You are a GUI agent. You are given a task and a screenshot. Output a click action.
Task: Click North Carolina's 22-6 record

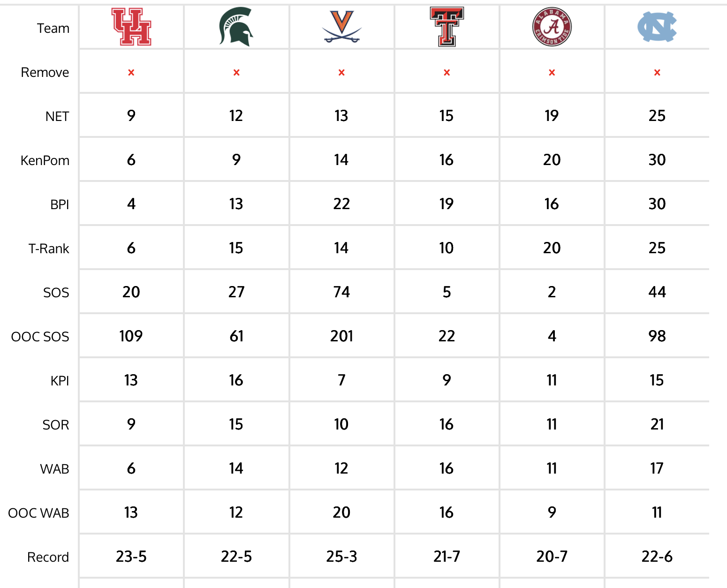(x=657, y=557)
